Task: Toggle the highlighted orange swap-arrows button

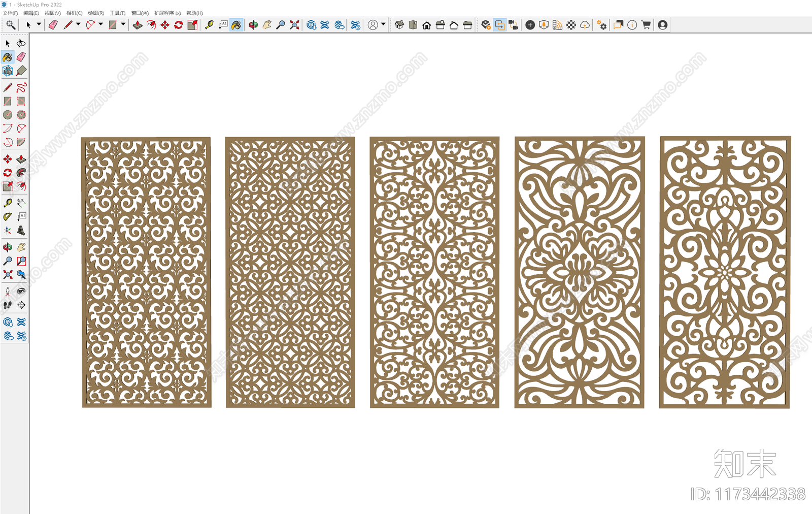Action: [x=500, y=25]
